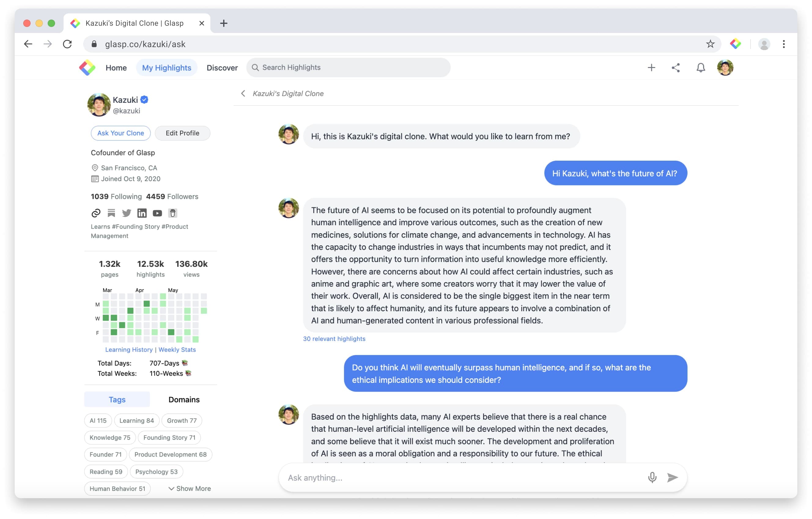The width and height of the screenshot is (812, 519).
Task: Click the Glasp extension icon in toolbar
Action: (735, 44)
